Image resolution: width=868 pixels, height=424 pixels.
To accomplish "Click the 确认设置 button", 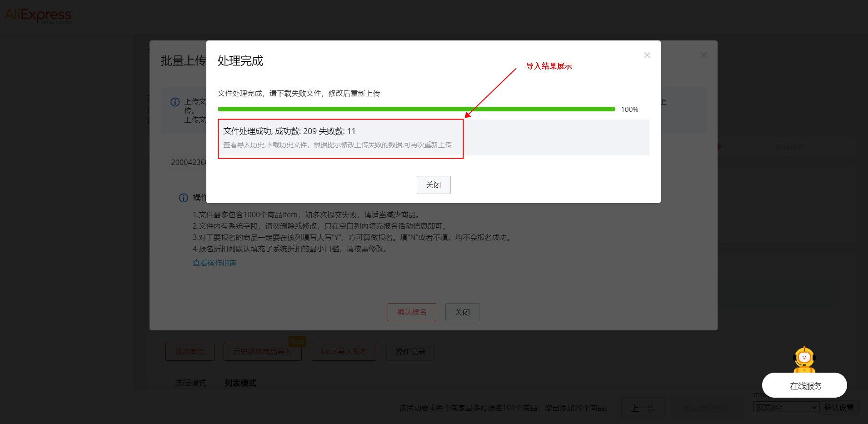I will click(839, 408).
